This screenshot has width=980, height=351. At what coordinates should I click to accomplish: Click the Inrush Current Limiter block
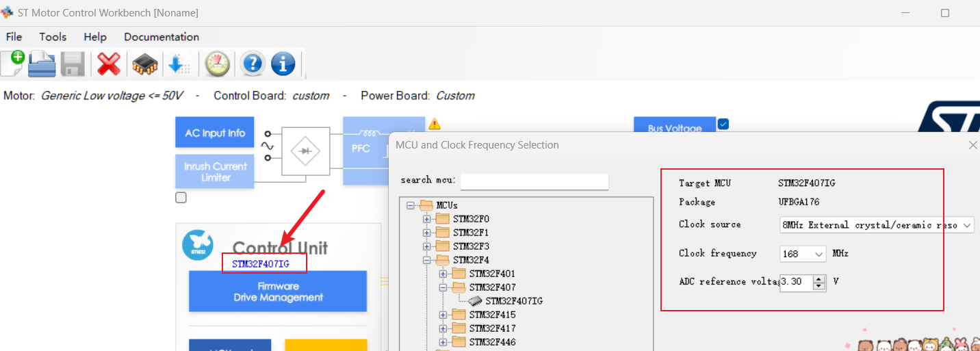[215, 172]
